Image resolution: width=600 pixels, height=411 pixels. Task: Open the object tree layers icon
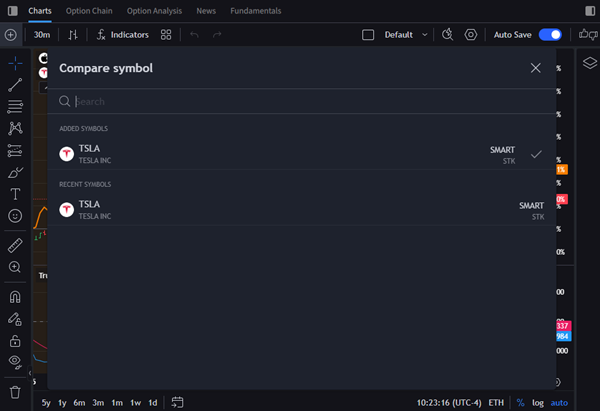click(590, 63)
